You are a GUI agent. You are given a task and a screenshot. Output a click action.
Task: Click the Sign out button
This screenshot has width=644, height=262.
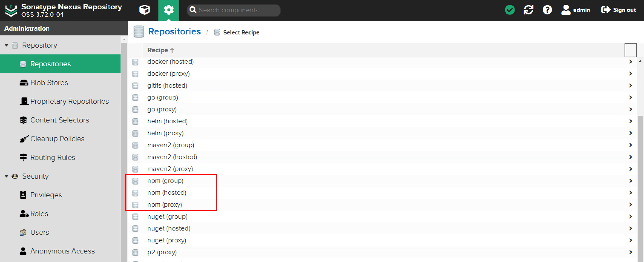coord(618,10)
